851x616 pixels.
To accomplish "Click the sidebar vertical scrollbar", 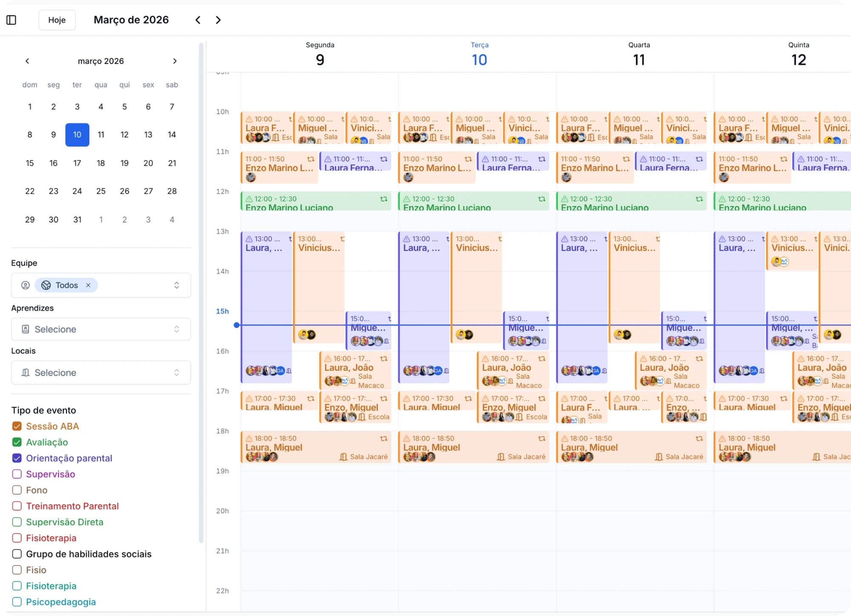I will click(201, 293).
